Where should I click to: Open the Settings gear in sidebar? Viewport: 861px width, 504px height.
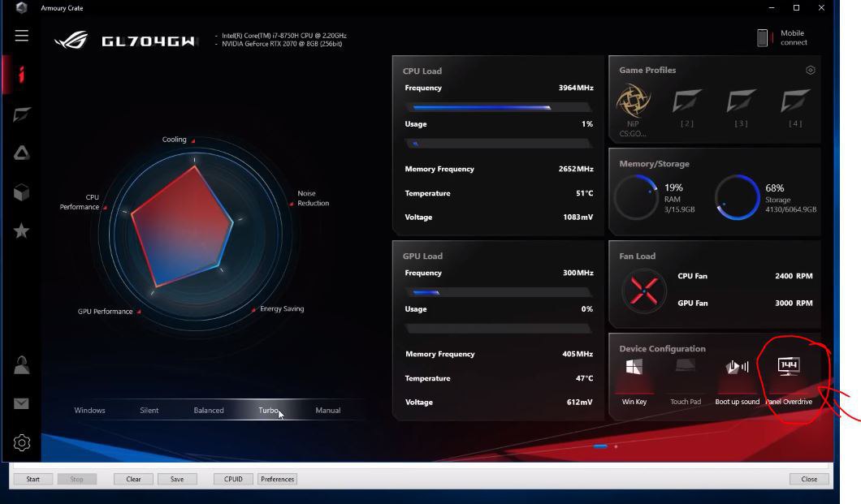[x=21, y=442]
